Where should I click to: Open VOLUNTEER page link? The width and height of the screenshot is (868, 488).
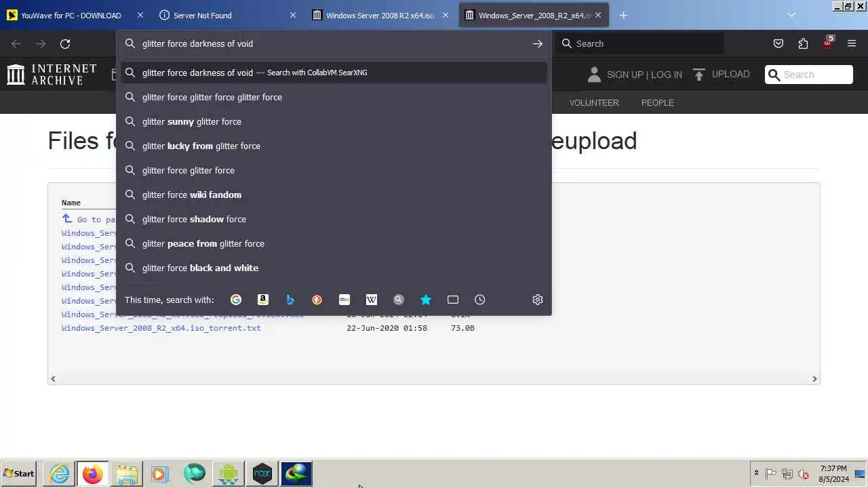[594, 102]
